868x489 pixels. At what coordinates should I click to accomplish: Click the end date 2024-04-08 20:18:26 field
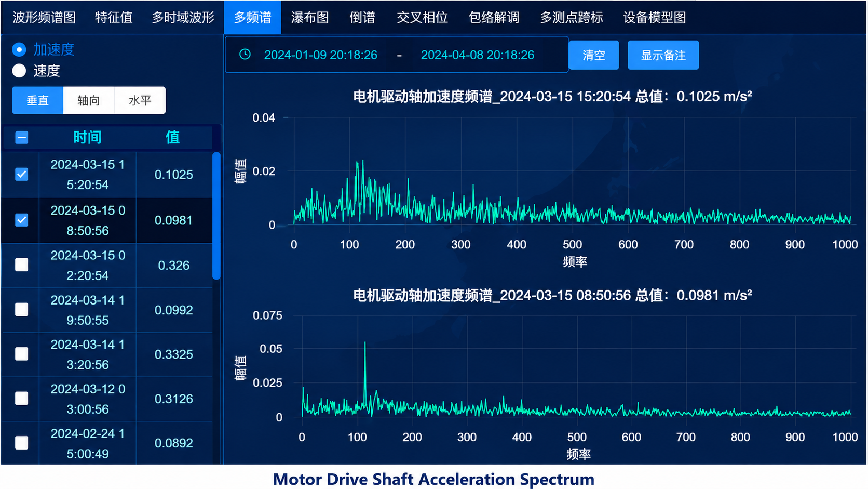coord(478,55)
